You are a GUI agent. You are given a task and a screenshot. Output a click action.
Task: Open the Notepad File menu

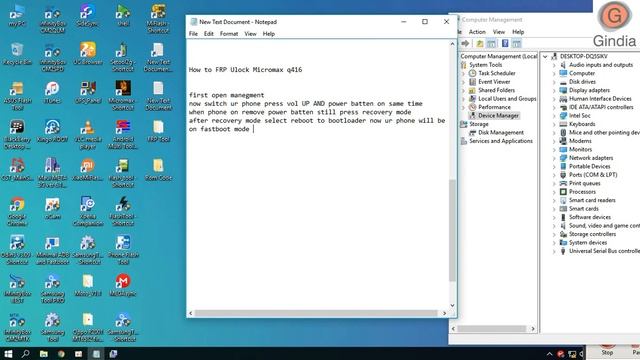point(193,34)
